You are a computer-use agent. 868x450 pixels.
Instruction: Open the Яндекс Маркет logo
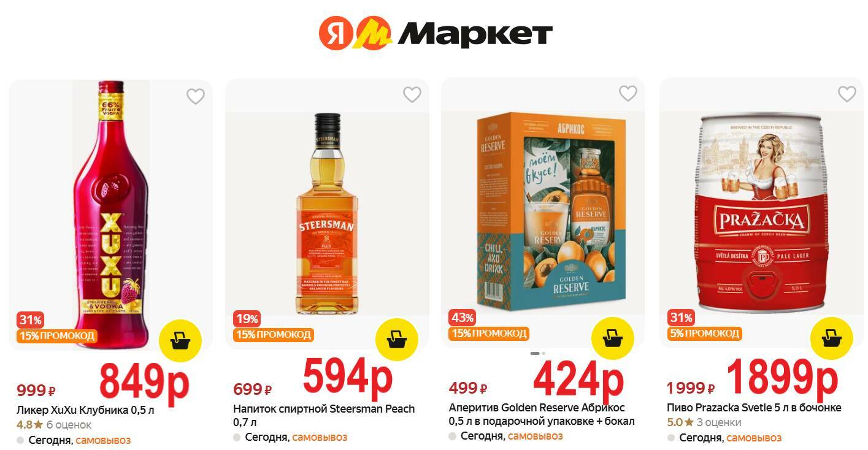coord(436,33)
